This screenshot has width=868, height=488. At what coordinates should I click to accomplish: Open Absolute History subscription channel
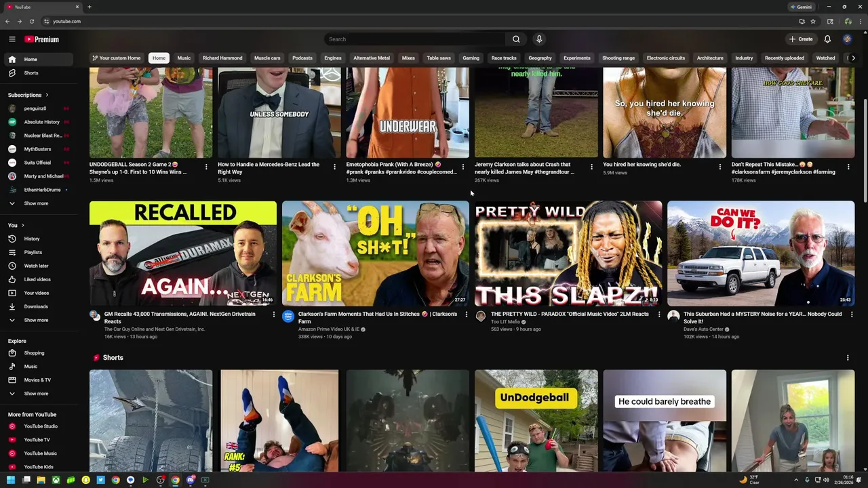coord(38,122)
